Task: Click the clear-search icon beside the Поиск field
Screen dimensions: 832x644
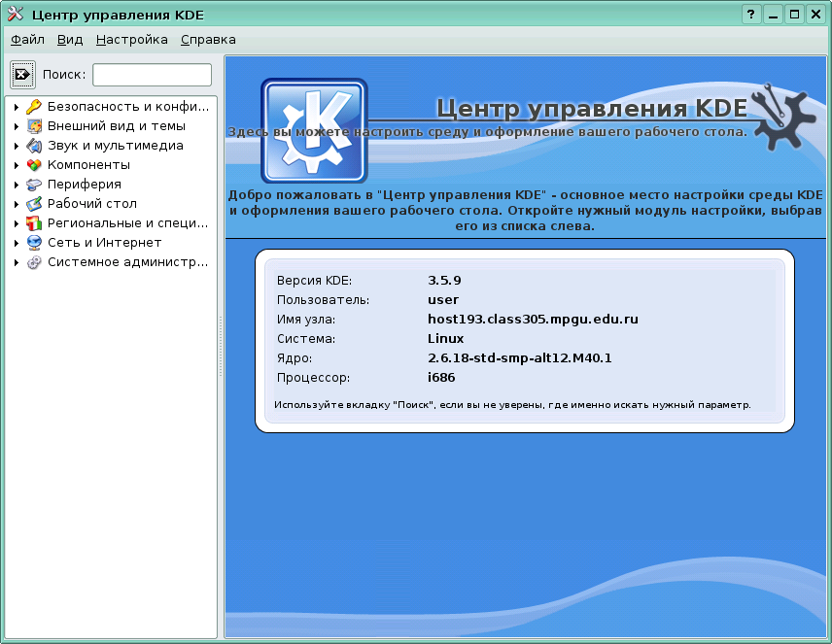Action: [21, 74]
